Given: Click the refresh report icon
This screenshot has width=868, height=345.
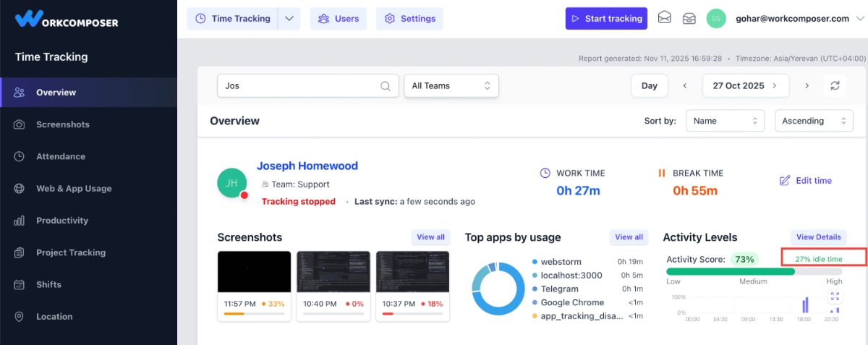Looking at the screenshot, I should [835, 85].
